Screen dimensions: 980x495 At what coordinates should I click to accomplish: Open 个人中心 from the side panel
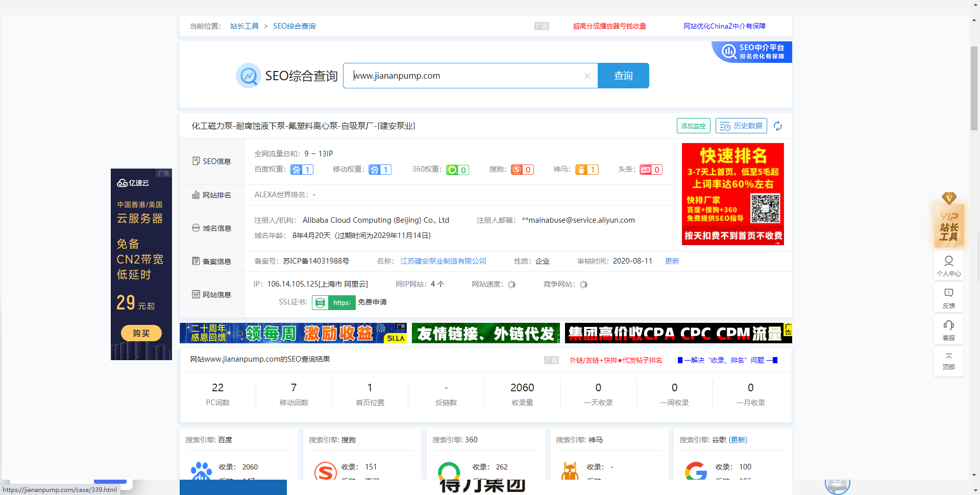pyautogui.click(x=949, y=266)
